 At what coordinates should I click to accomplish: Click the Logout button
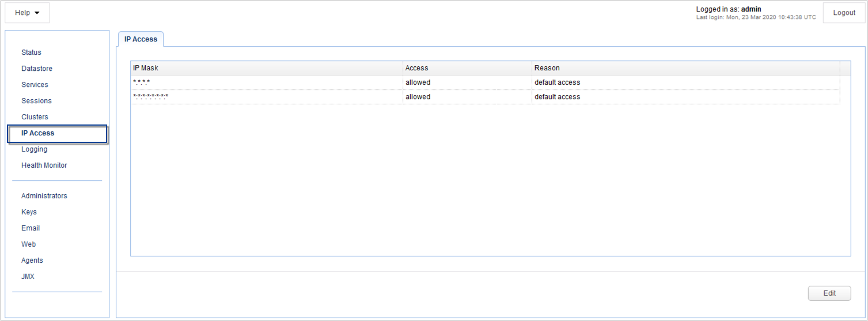[x=844, y=13]
